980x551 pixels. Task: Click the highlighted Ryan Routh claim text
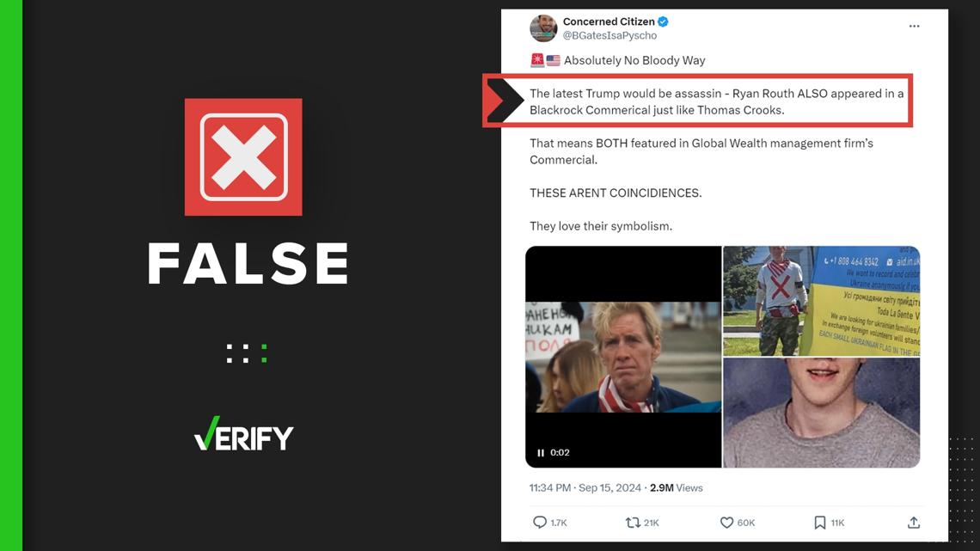tap(716, 101)
